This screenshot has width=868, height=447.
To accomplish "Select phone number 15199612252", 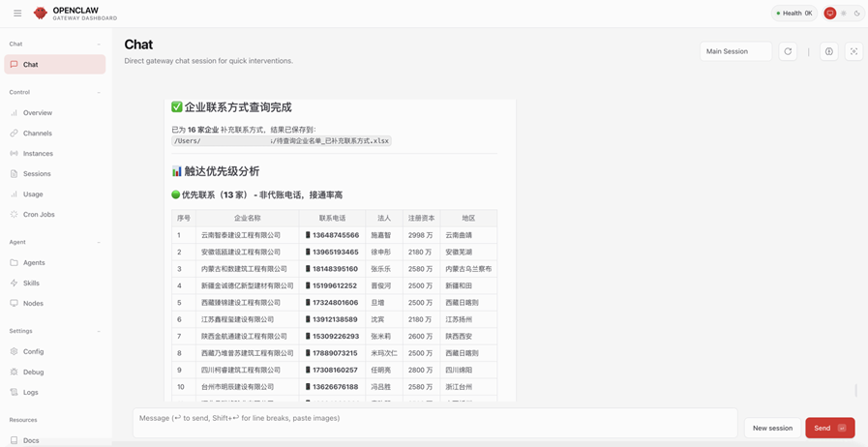I will tap(336, 285).
